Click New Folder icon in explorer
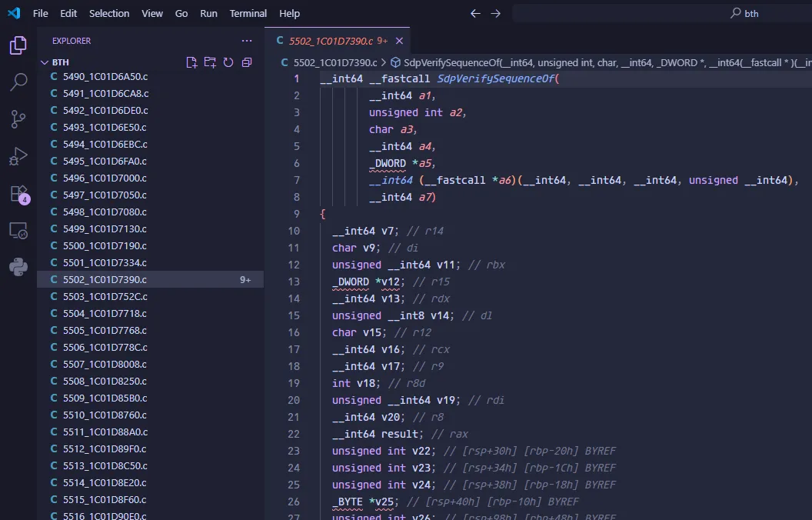Viewport: 812px width, 520px height. pyautogui.click(x=210, y=62)
